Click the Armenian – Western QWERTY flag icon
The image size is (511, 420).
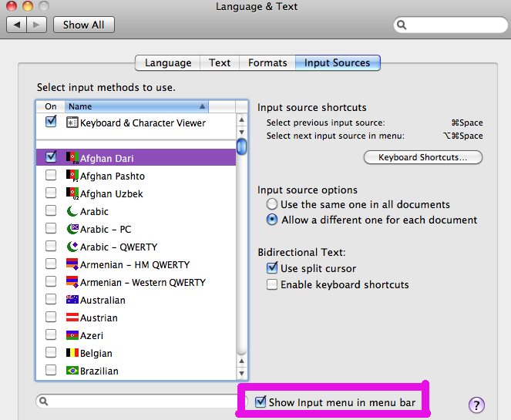point(72,282)
